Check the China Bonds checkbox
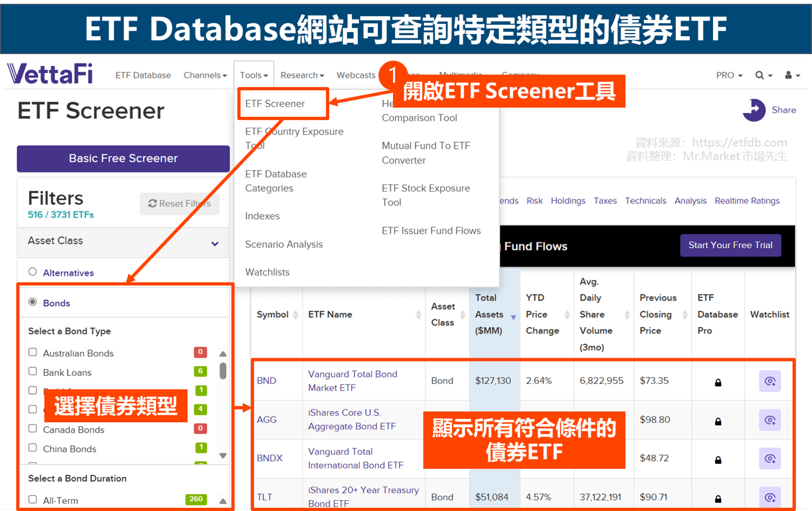812x511 pixels. [32, 448]
